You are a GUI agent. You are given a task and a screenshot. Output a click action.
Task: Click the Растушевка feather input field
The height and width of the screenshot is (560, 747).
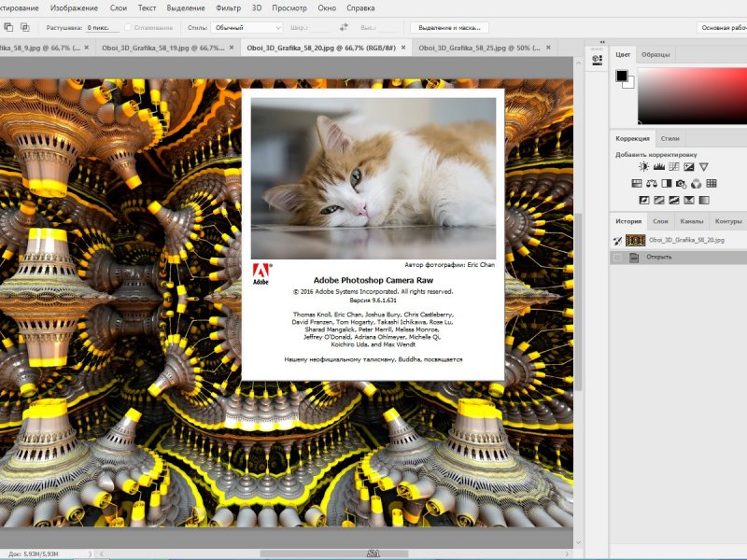click(102, 28)
